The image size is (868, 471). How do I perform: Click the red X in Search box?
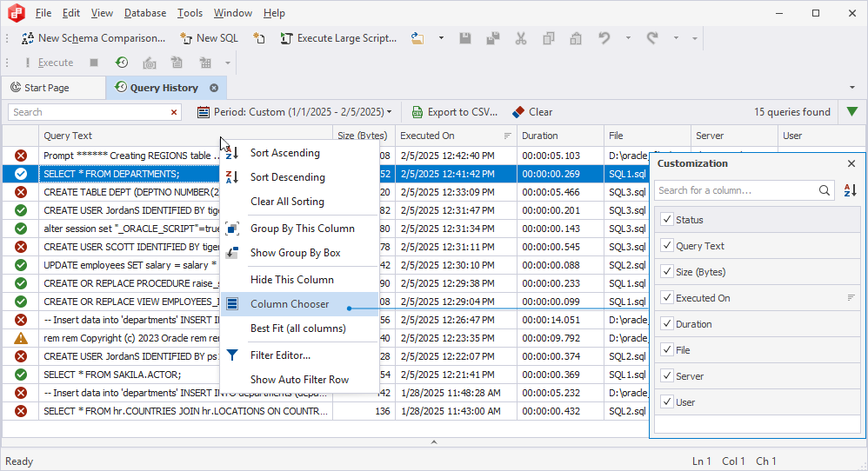pyautogui.click(x=174, y=112)
